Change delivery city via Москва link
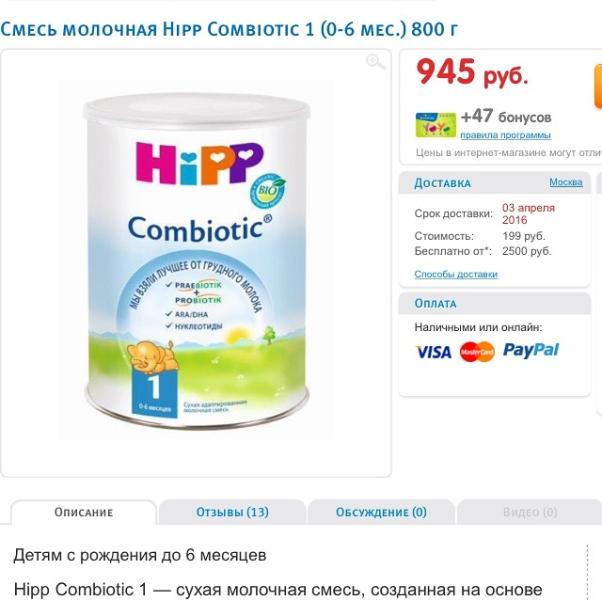 (566, 182)
